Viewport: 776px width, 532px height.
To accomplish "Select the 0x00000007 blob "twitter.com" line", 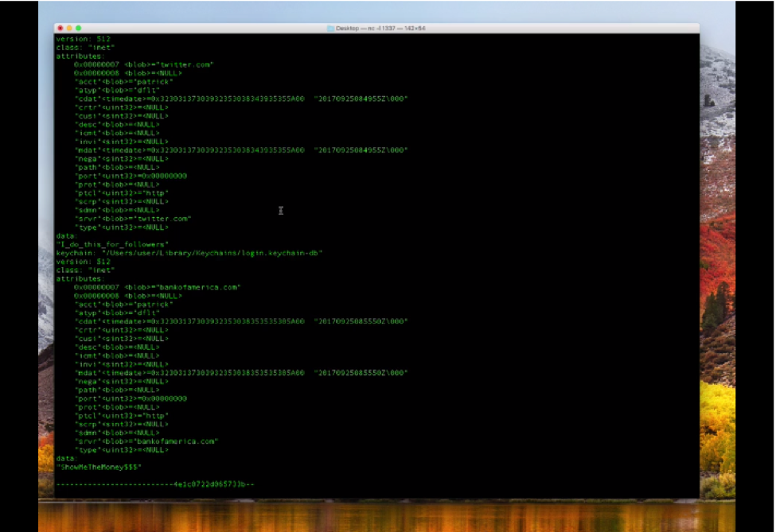I will [143, 64].
